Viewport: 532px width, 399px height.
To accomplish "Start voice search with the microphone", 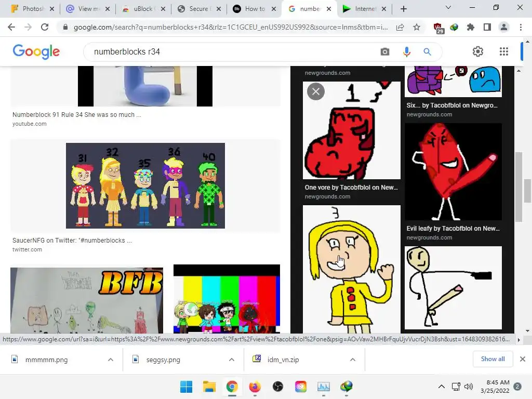I will click(x=406, y=51).
